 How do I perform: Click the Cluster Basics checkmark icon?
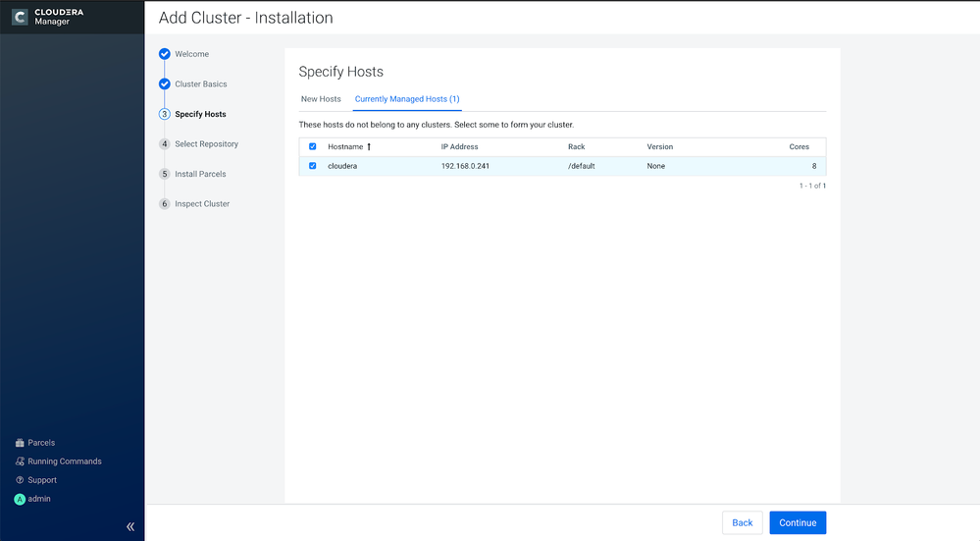pos(165,83)
